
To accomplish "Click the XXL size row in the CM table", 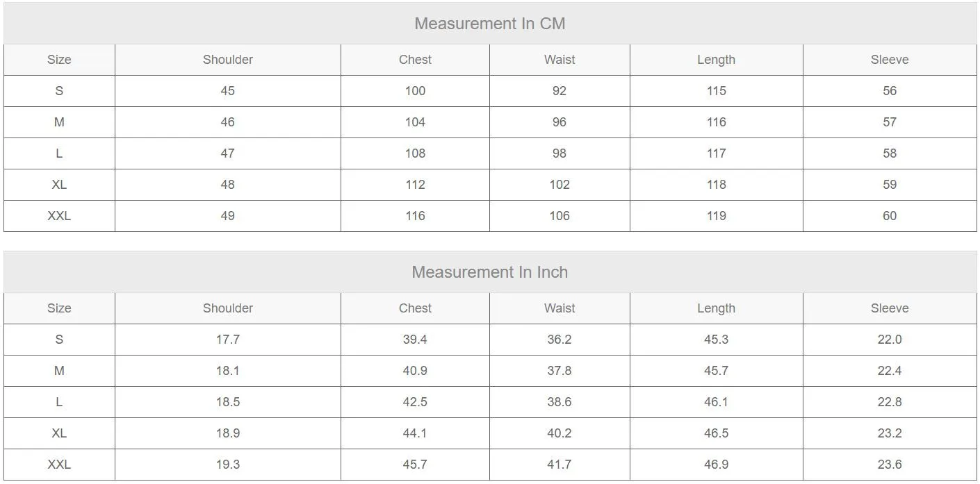I will [x=490, y=216].
